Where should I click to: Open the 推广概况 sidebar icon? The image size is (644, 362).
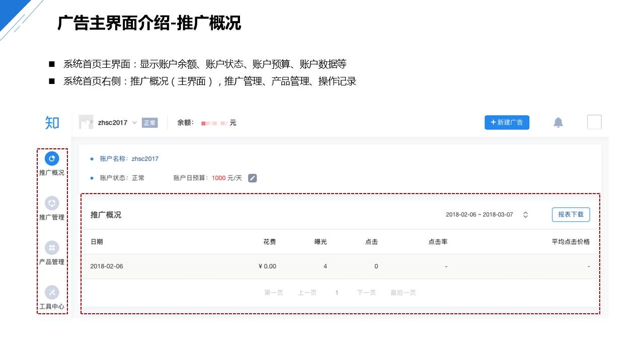[52, 159]
